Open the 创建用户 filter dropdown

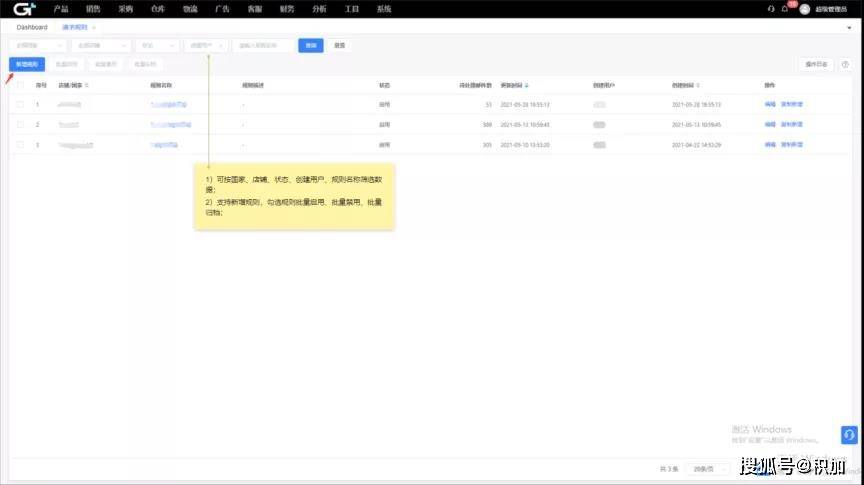tap(207, 45)
